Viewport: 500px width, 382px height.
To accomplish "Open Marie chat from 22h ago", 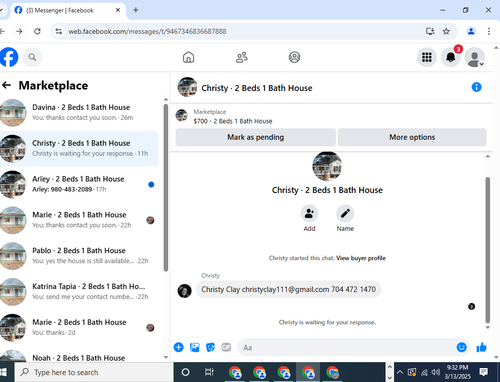I will 79,220.
